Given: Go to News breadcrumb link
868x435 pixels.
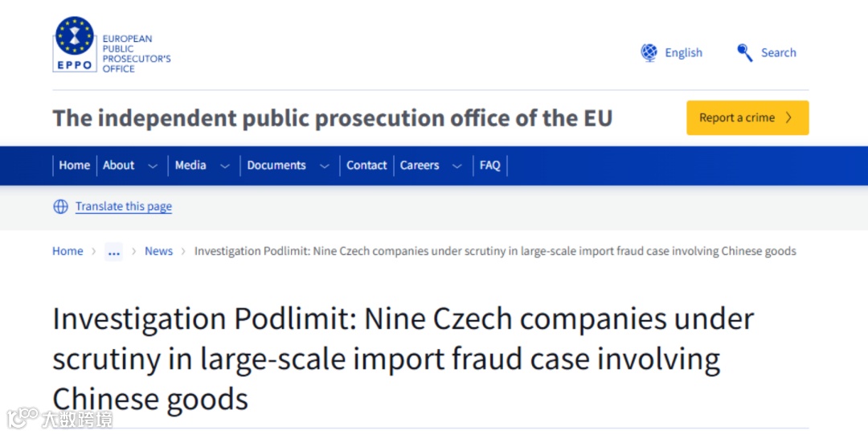Looking at the screenshot, I should (x=158, y=252).
